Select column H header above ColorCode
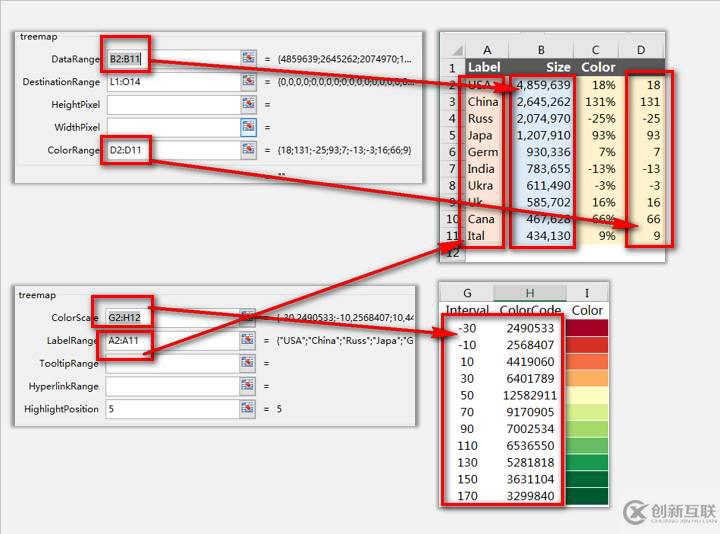This screenshot has width=720, height=534. (x=528, y=292)
